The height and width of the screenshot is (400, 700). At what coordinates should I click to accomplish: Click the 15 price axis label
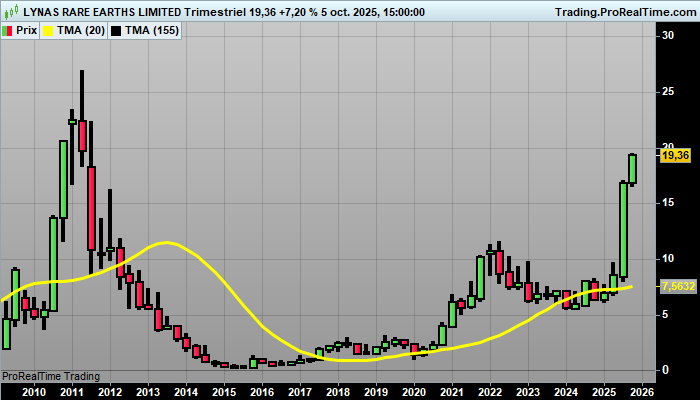click(x=668, y=203)
